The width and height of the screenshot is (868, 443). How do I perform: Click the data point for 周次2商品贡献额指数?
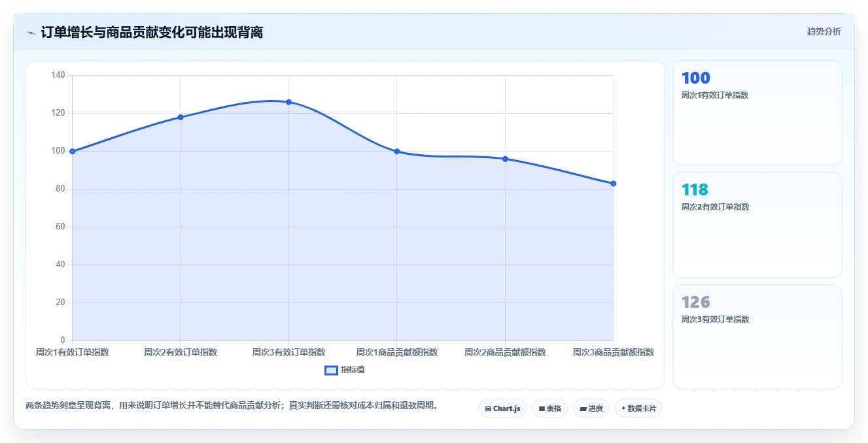(x=505, y=159)
